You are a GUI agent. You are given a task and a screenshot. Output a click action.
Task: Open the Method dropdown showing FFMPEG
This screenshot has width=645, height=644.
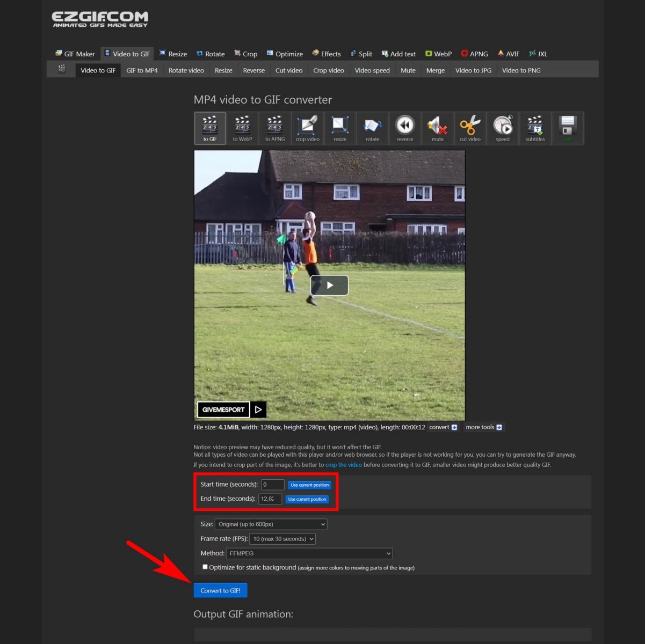(x=309, y=553)
